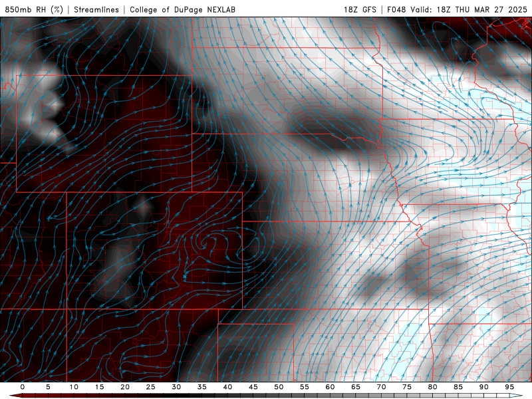Click colorbar label "55"
532x399 pixels.
pyautogui.click(x=305, y=387)
